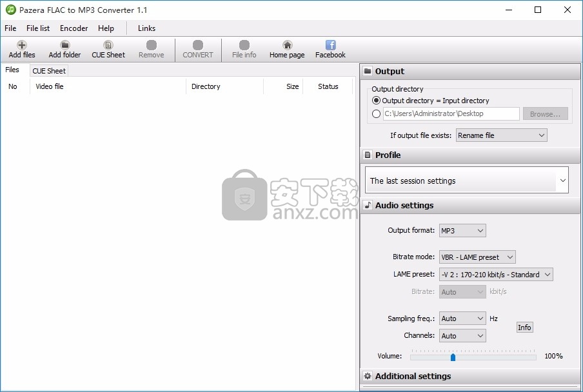Close the Pazera converter window
The width and height of the screenshot is (583, 392).
point(568,10)
